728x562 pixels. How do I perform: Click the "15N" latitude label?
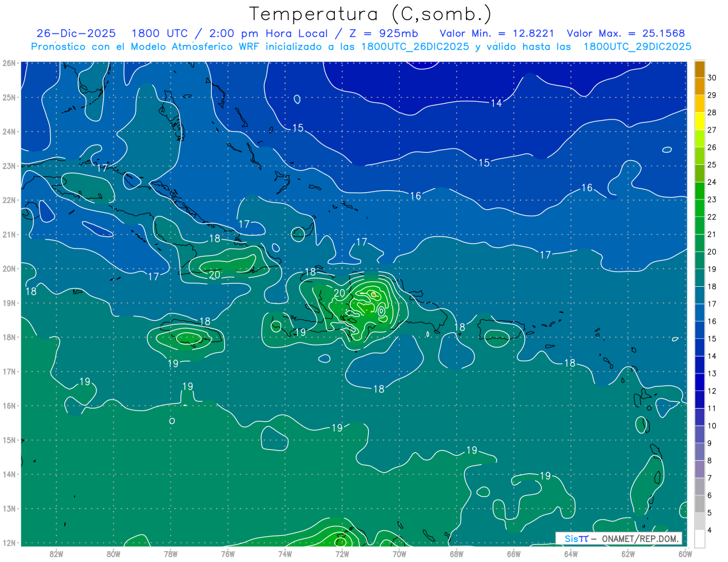point(9,440)
